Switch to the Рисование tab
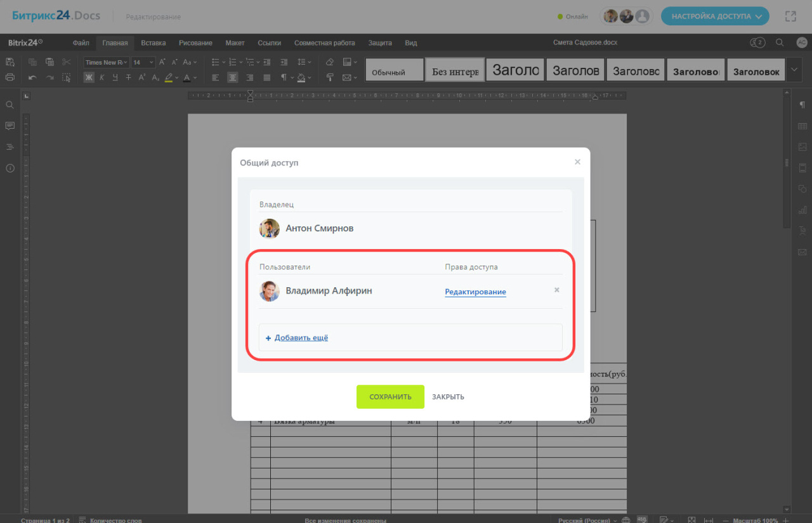Viewport: 812px width, 523px height. click(195, 42)
